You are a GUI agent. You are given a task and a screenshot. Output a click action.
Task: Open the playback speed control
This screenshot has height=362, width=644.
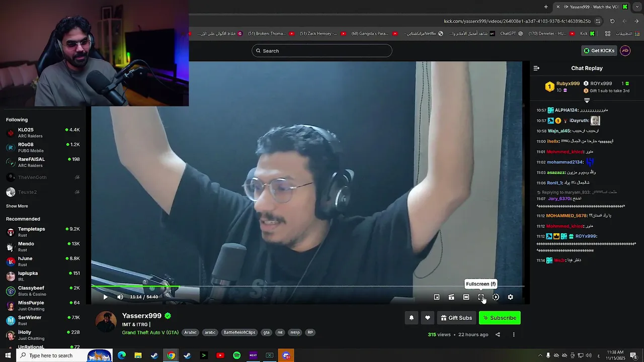click(x=496, y=297)
